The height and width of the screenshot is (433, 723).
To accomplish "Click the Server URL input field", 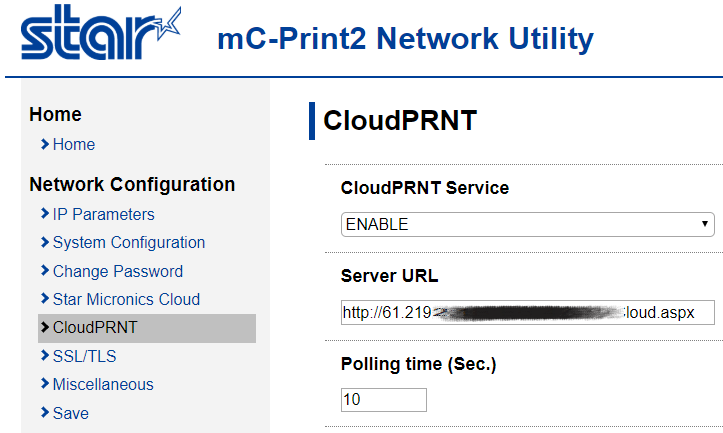I will click(527, 313).
